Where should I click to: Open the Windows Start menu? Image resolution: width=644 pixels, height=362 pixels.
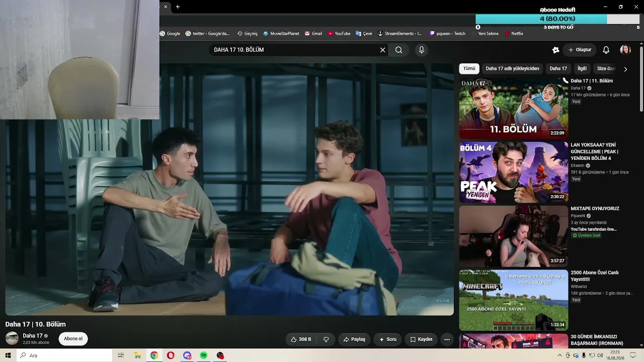[8, 355]
